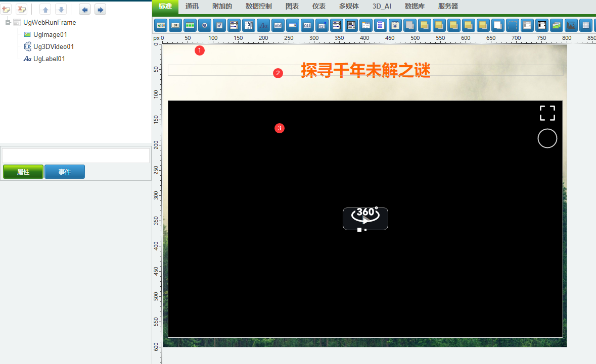Select the checkbox component tool
596x364 pixels.
coord(219,25)
